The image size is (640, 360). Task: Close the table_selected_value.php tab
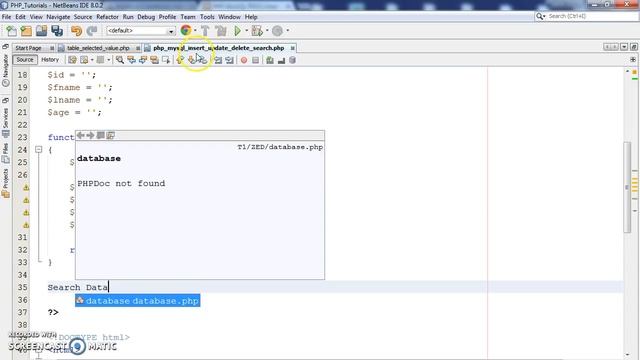[x=138, y=48]
